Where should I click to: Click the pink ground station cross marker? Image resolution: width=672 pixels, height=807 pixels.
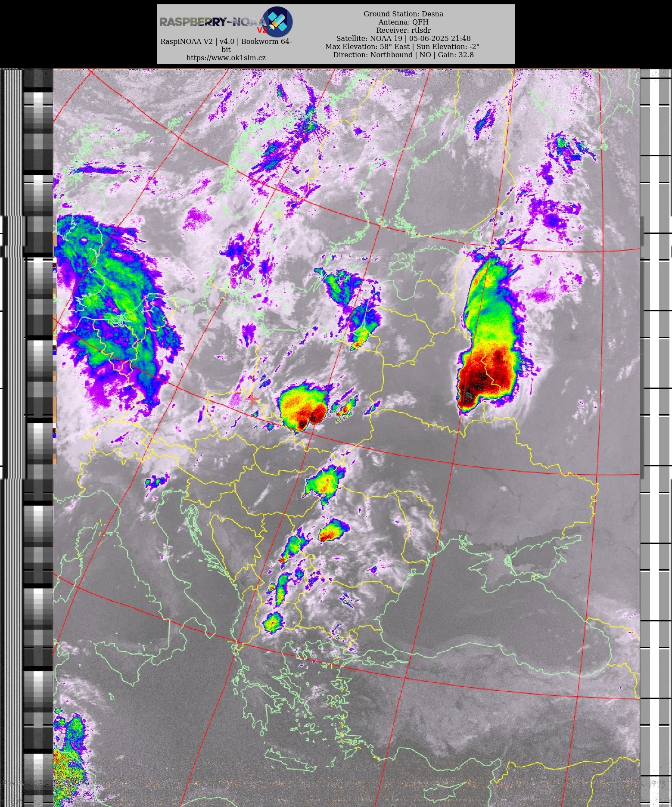252,399
